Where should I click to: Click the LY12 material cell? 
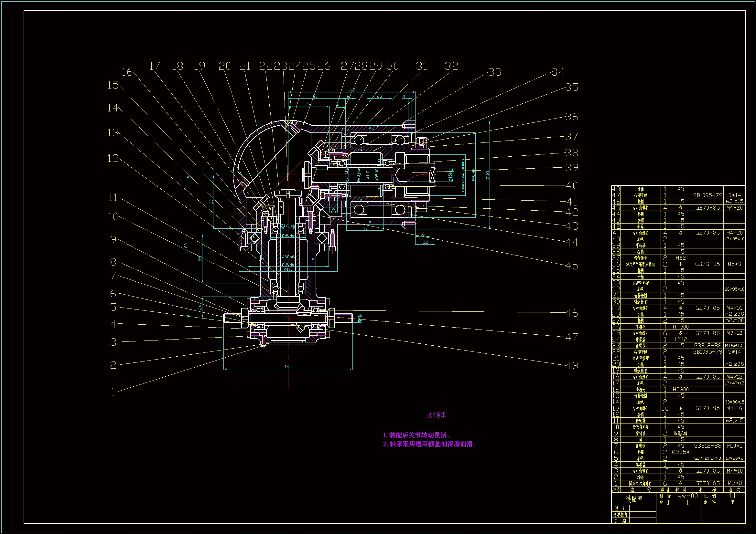tap(680, 339)
